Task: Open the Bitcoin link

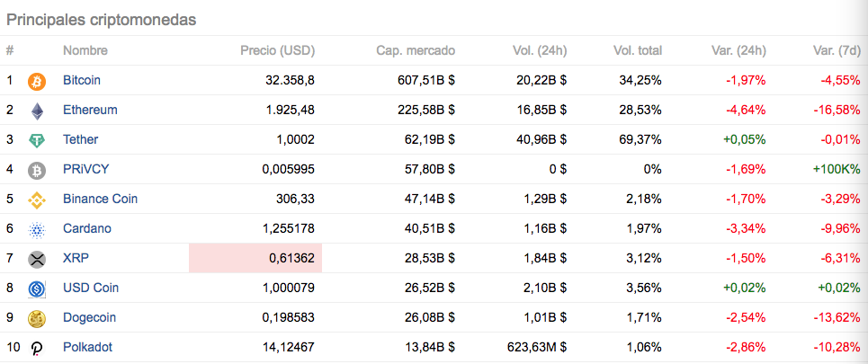Action: click(82, 80)
